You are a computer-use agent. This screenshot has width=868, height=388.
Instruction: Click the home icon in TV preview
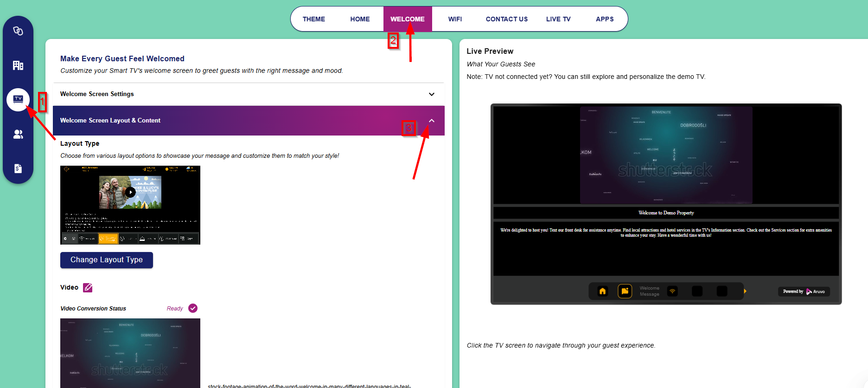[602, 291]
